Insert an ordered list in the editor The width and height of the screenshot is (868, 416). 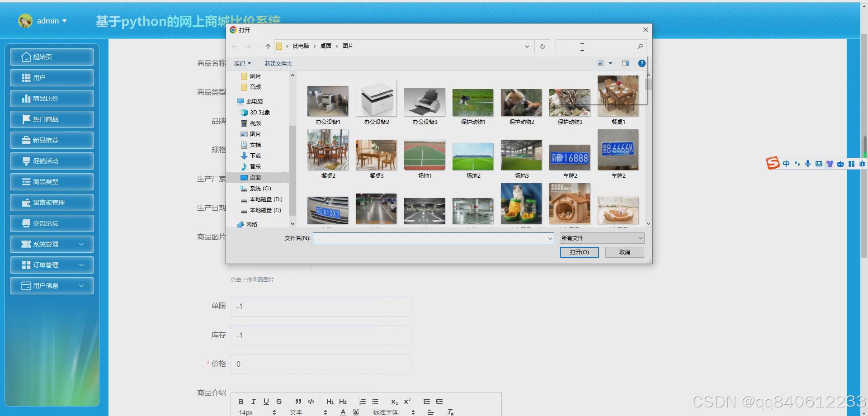tap(362, 402)
